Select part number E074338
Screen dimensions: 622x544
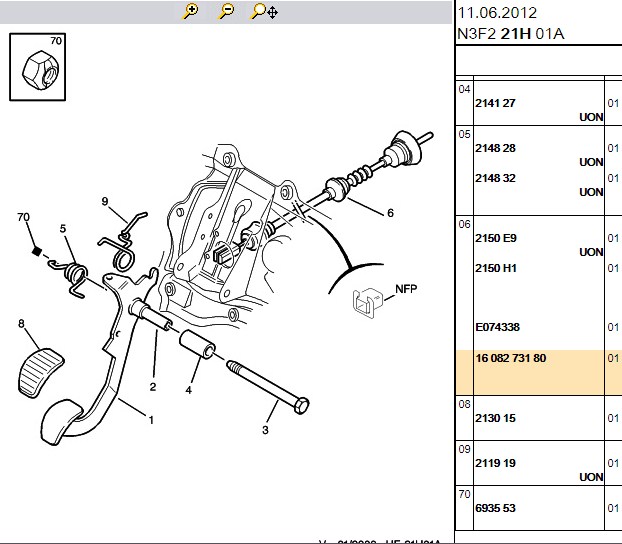[497, 327]
